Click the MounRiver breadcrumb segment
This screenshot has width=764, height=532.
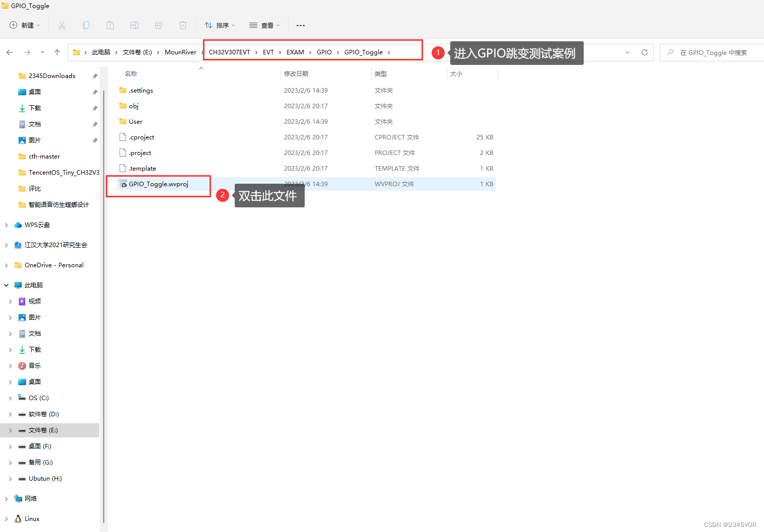[180, 52]
